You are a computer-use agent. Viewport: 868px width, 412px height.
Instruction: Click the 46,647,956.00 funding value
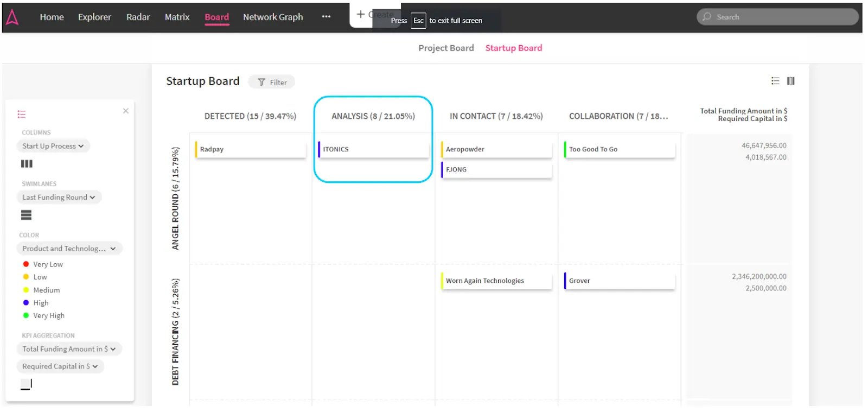coord(764,145)
